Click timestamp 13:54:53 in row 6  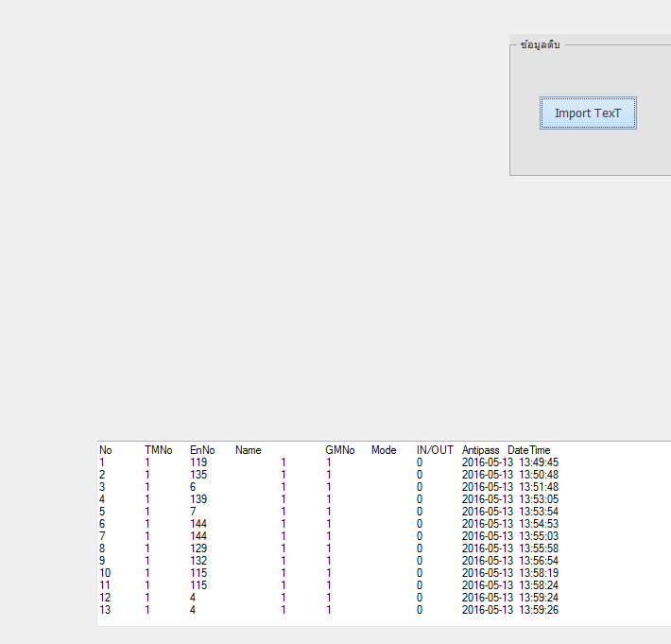tap(539, 524)
